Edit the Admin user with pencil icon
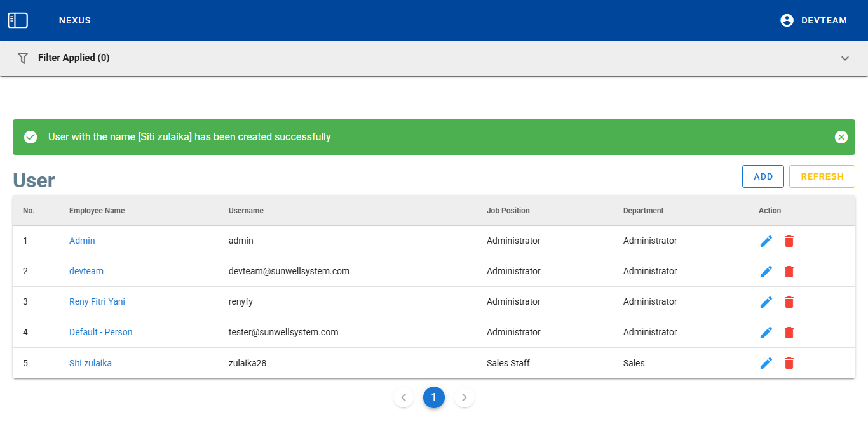The height and width of the screenshot is (424, 868). [x=766, y=241]
